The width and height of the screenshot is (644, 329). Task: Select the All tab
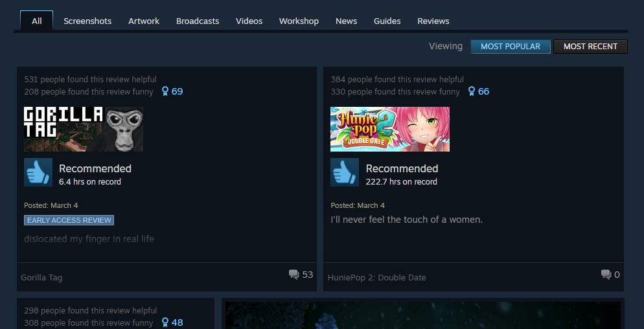tap(36, 21)
